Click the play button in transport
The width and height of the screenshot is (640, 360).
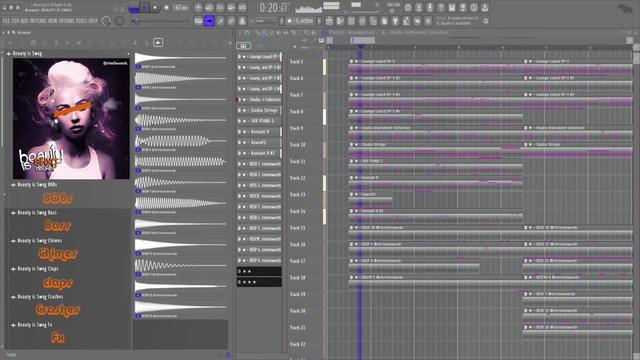[155, 7]
